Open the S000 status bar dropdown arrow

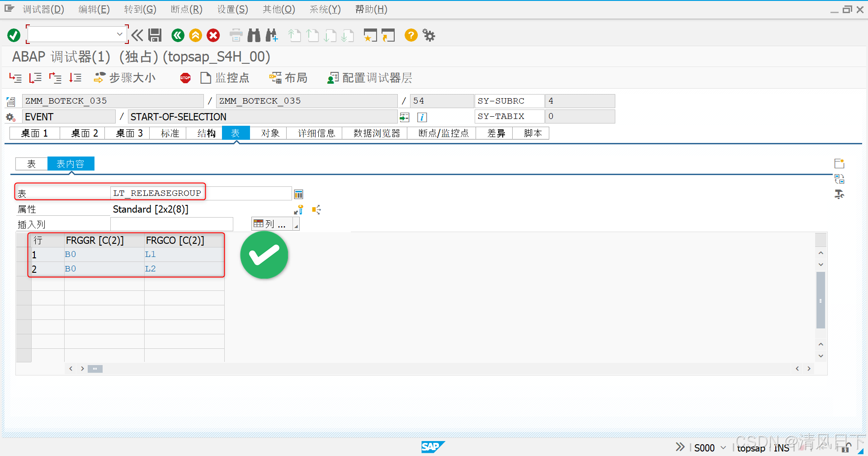[723, 447]
